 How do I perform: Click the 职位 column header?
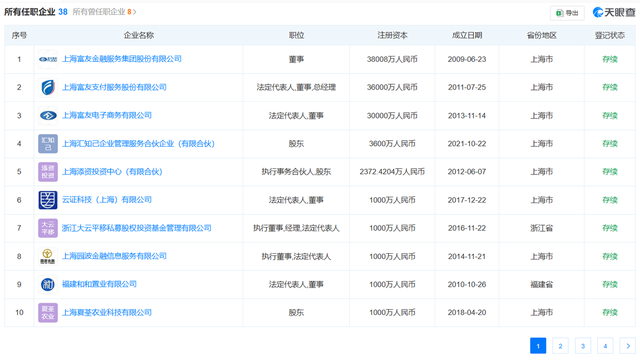pos(296,36)
